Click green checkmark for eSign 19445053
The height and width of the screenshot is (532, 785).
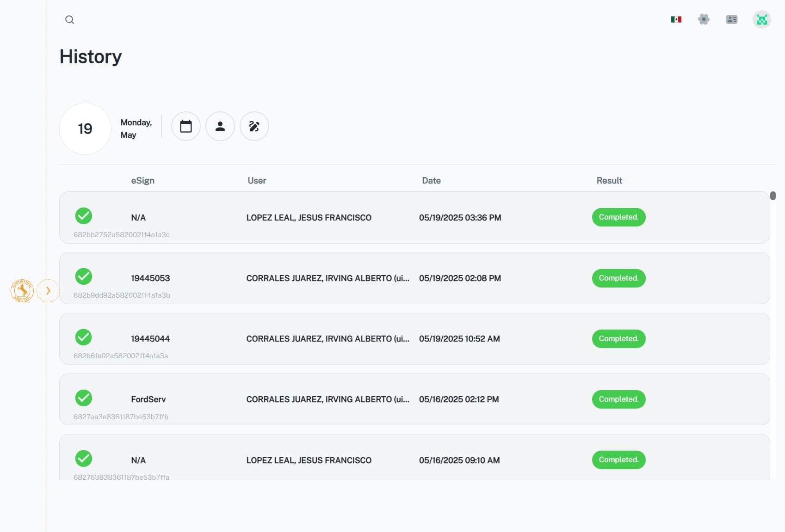[84, 276]
